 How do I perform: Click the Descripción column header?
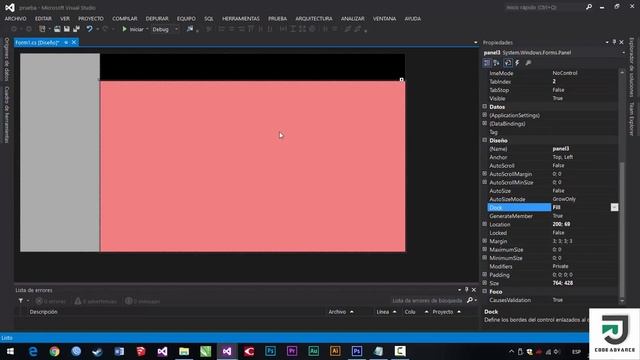tap(43, 312)
